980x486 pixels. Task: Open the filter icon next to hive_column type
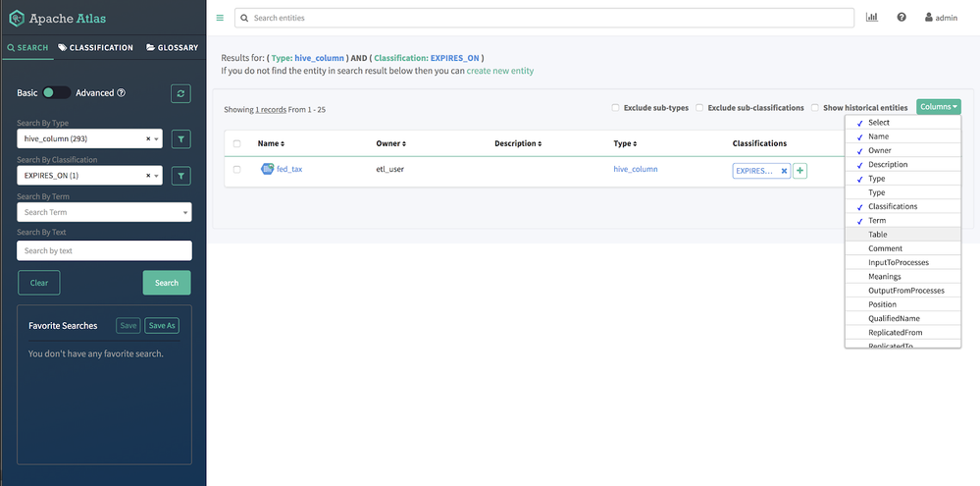[x=181, y=139]
